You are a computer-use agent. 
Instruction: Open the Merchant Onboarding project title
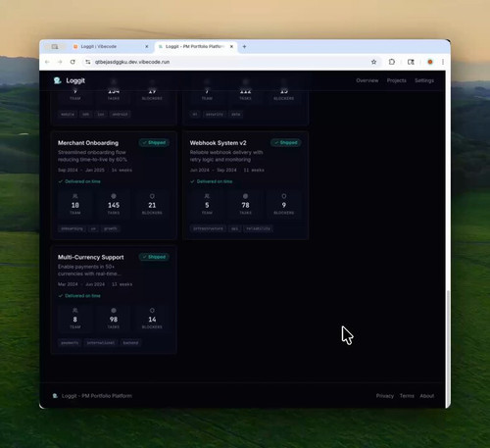coord(88,143)
